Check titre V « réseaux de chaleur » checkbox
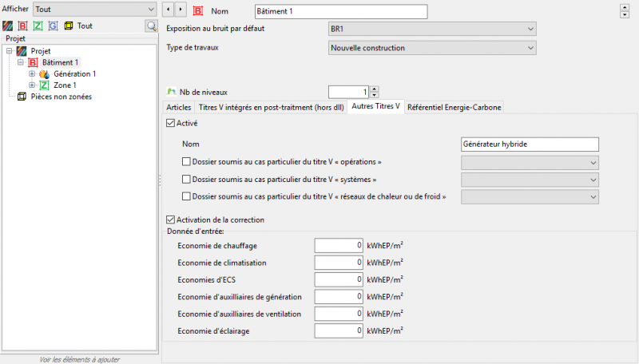This screenshot has width=639, height=364. coord(186,196)
